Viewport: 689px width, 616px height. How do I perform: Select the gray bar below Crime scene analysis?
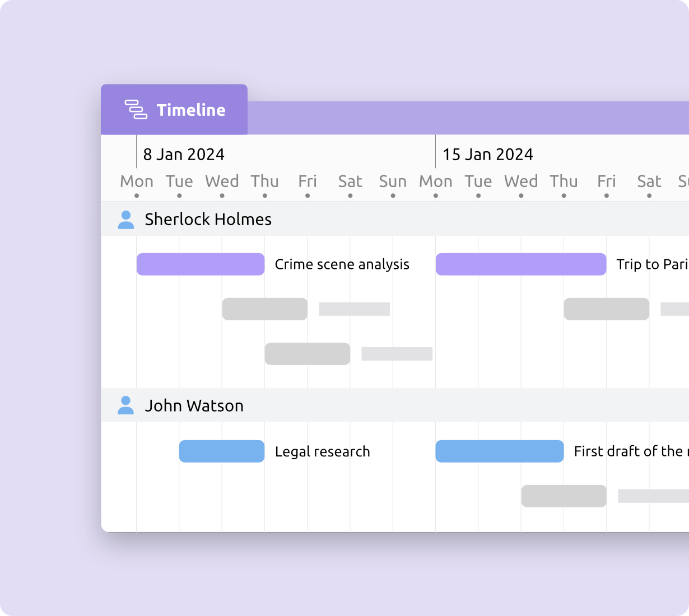264,309
